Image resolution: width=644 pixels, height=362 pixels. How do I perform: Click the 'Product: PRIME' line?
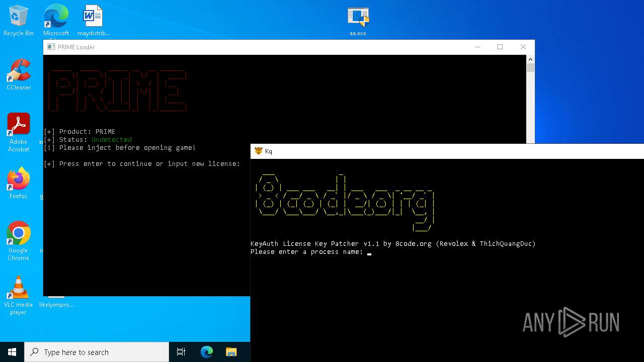click(79, 131)
